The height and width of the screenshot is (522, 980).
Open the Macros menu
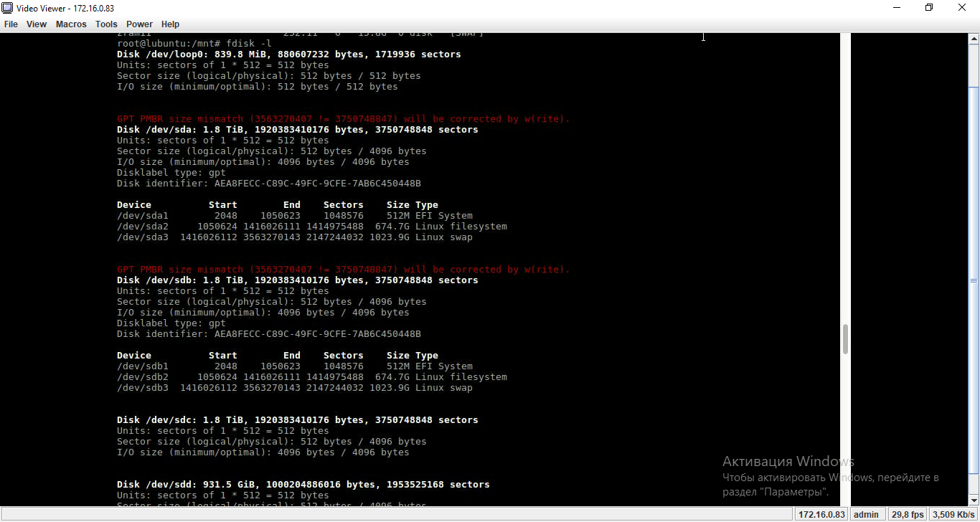click(71, 24)
